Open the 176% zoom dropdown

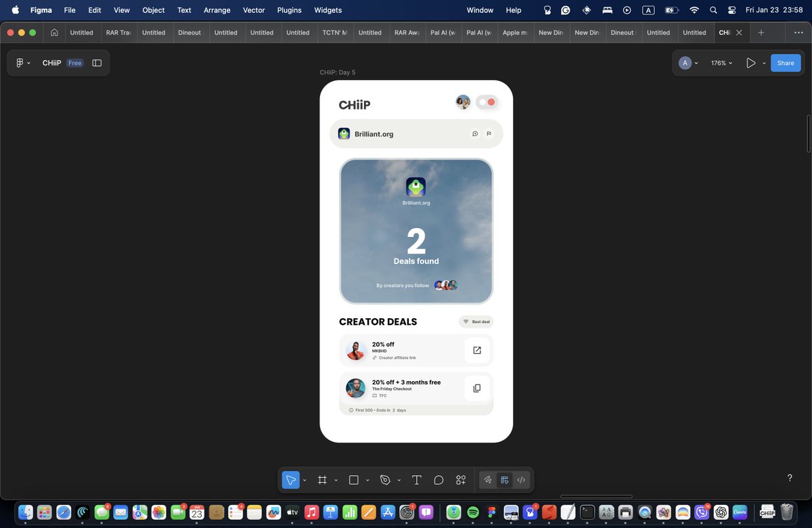click(721, 63)
